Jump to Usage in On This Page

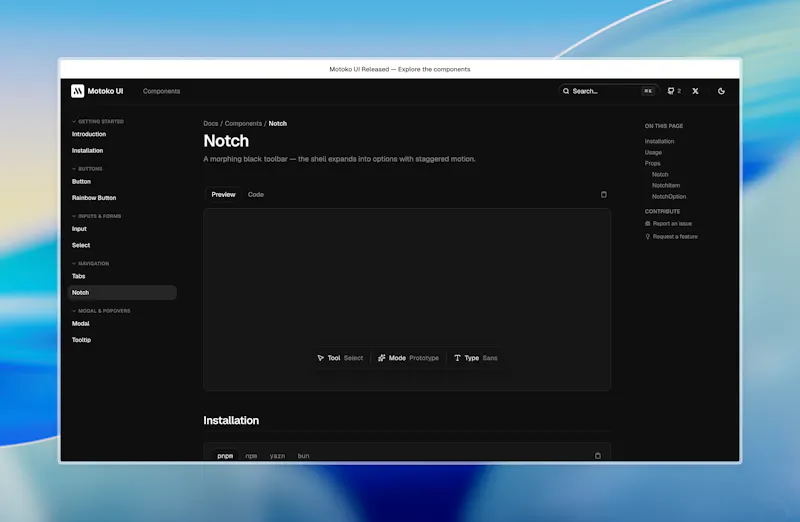tap(653, 153)
